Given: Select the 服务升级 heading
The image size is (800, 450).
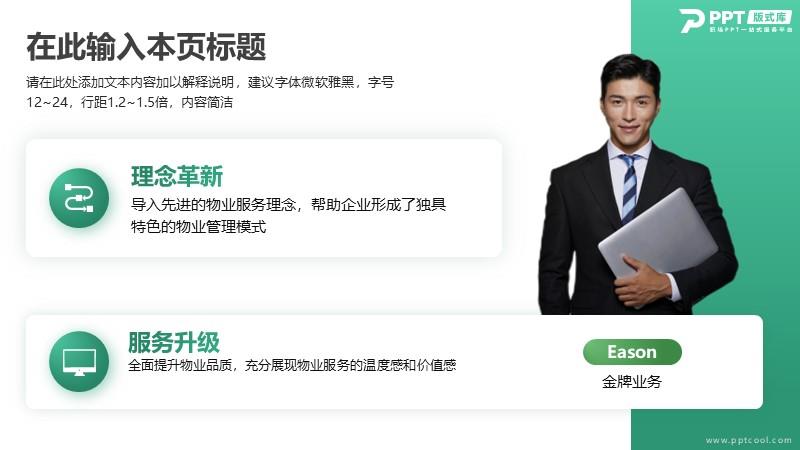Looking at the screenshot, I should [x=173, y=342].
